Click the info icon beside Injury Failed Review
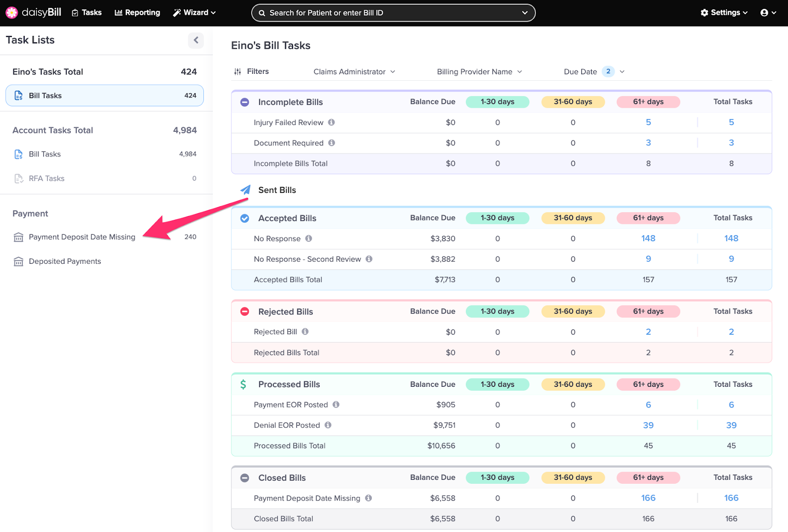The image size is (788, 532). click(x=331, y=122)
